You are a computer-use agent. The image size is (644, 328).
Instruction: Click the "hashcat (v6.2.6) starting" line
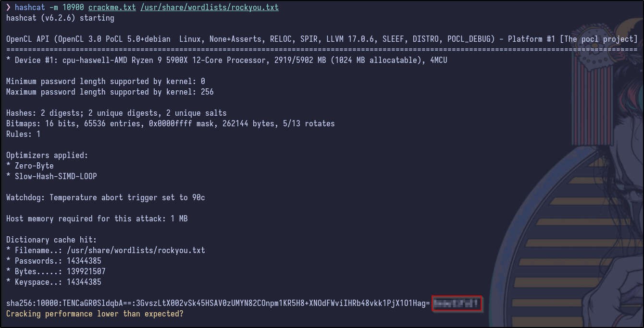coord(60,18)
